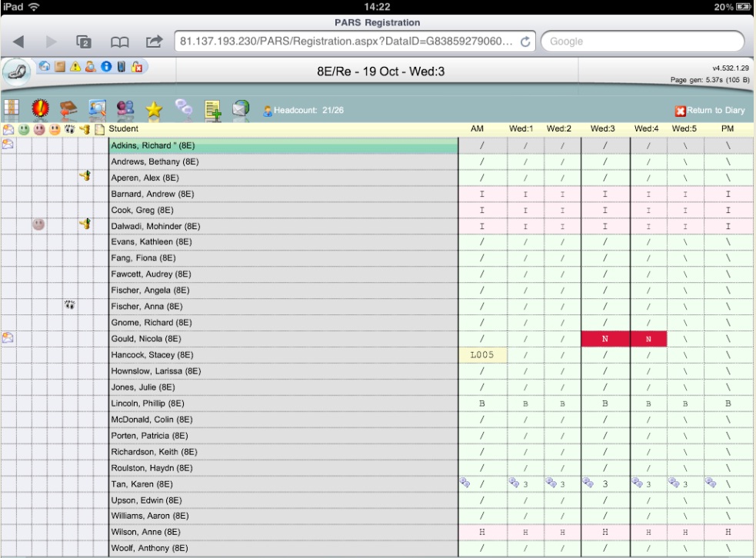
Task: Select the PM column header
Action: point(727,128)
